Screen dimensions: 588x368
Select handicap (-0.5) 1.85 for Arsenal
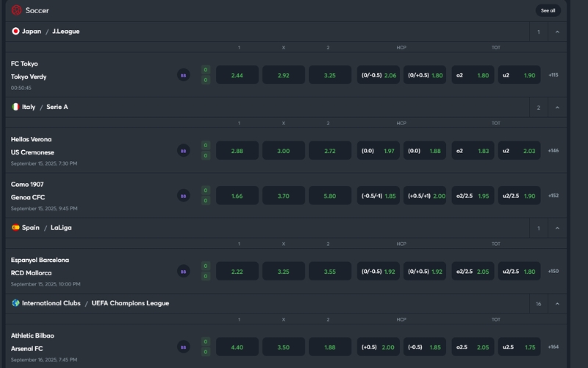click(x=425, y=347)
